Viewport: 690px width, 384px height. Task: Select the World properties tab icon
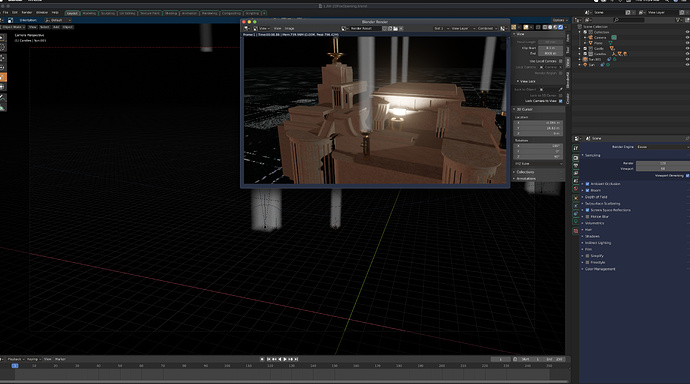pos(576,188)
